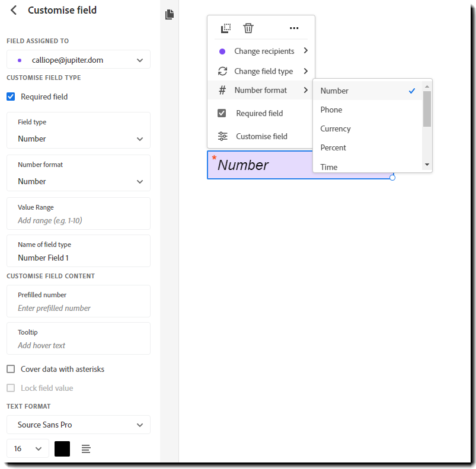Select Currency from the number format list

click(x=336, y=129)
